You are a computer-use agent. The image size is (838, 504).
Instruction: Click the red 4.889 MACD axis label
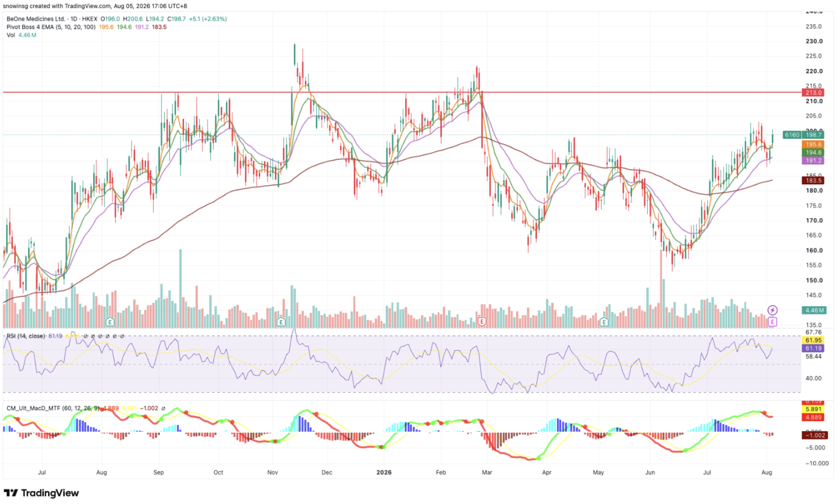pos(813,417)
